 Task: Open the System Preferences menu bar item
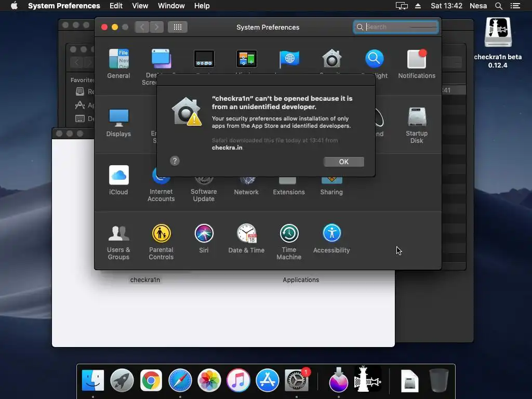click(x=64, y=6)
